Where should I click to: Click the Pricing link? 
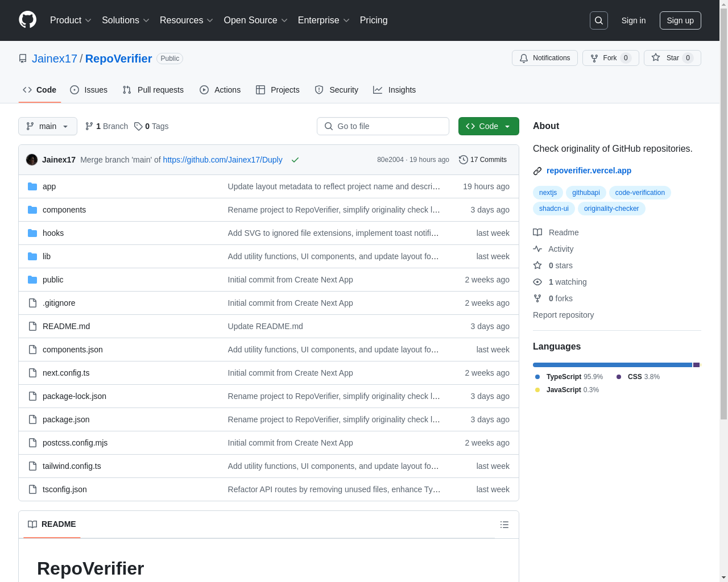pyautogui.click(x=374, y=20)
